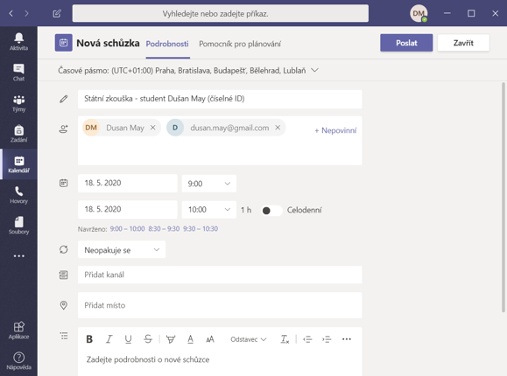Open the DM profile avatar menu
The height and width of the screenshot is (376, 507).
click(x=419, y=13)
